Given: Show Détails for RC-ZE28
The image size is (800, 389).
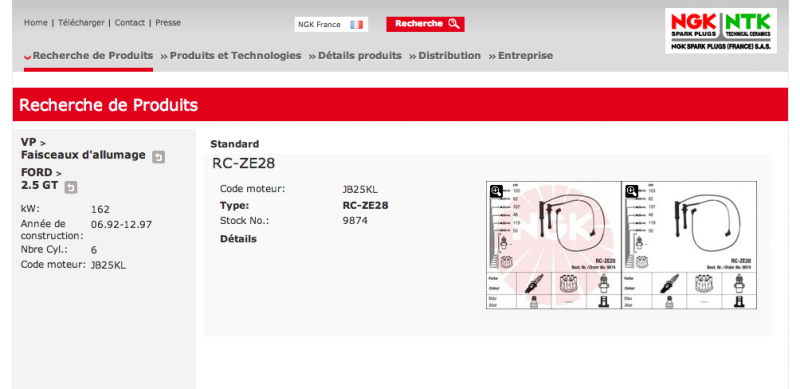Looking at the screenshot, I should (238, 239).
